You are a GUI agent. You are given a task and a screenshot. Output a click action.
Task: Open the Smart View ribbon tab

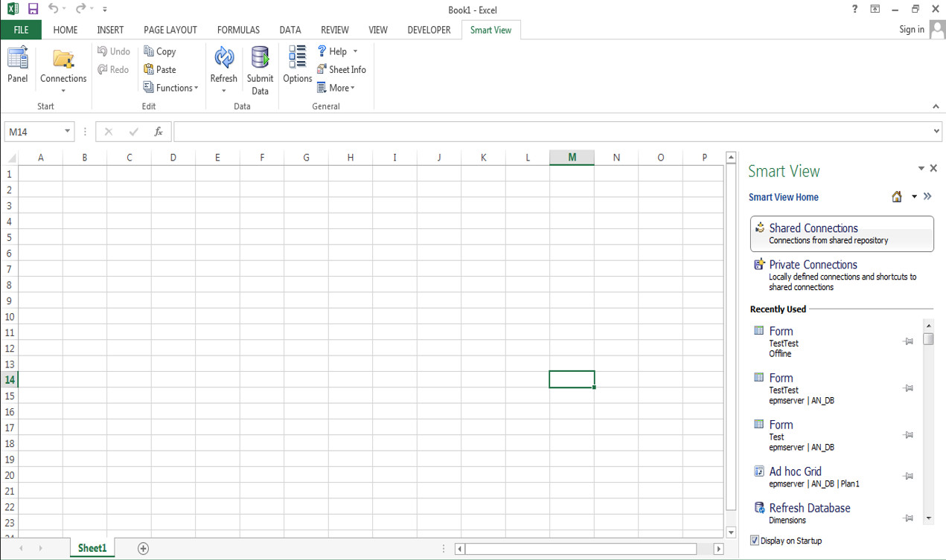490,30
